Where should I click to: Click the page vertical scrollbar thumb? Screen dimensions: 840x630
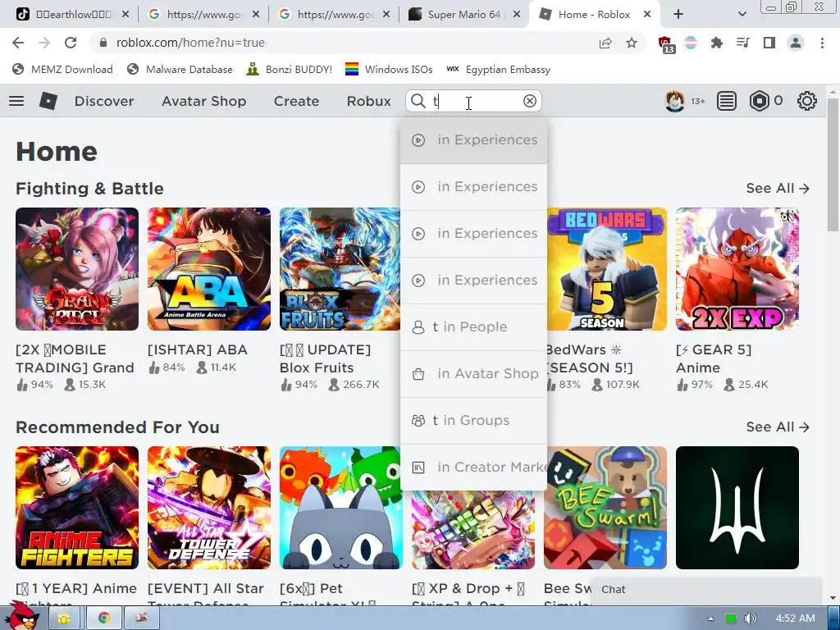click(833, 164)
